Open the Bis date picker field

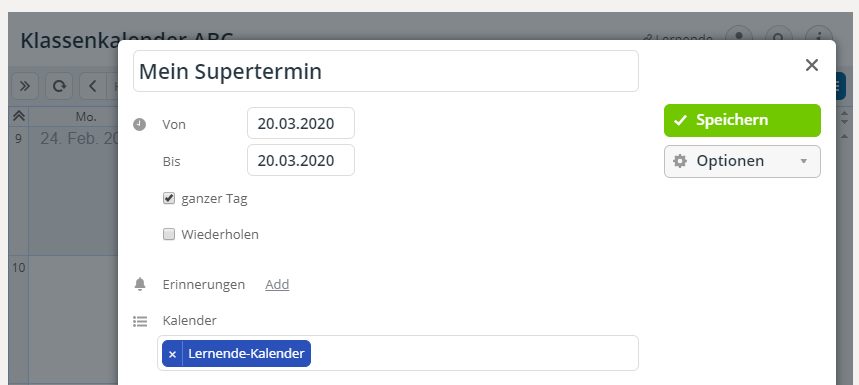point(301,160)
